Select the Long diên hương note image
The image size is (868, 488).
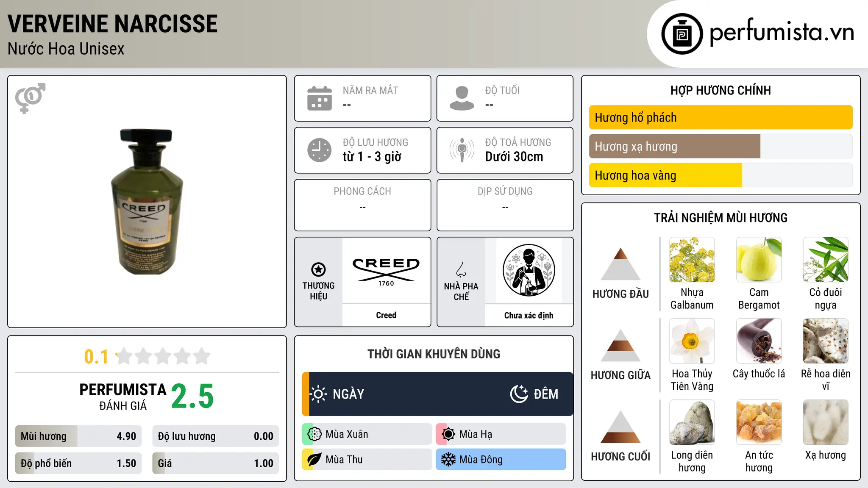692,422
